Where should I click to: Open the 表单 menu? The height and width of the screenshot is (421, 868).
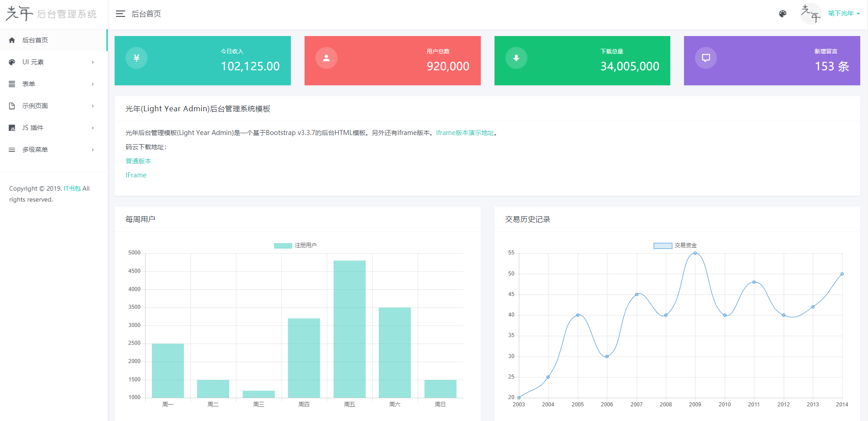point(53,84)
